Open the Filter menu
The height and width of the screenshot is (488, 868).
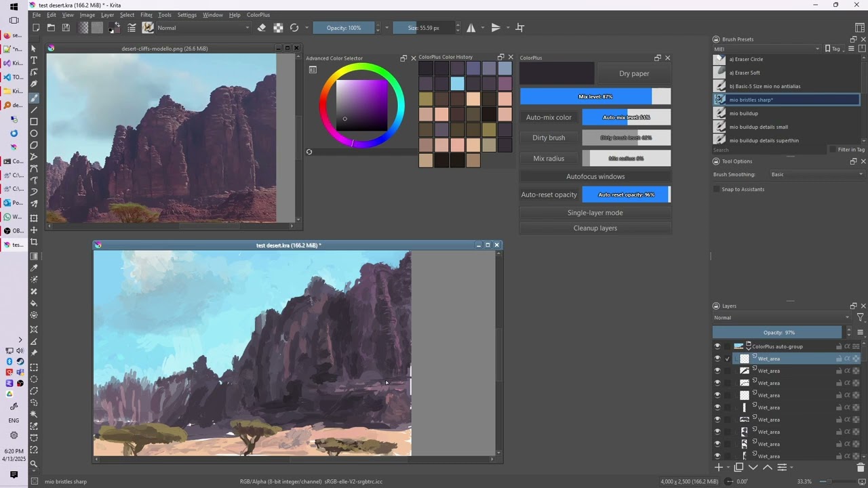tap(146, 15)
